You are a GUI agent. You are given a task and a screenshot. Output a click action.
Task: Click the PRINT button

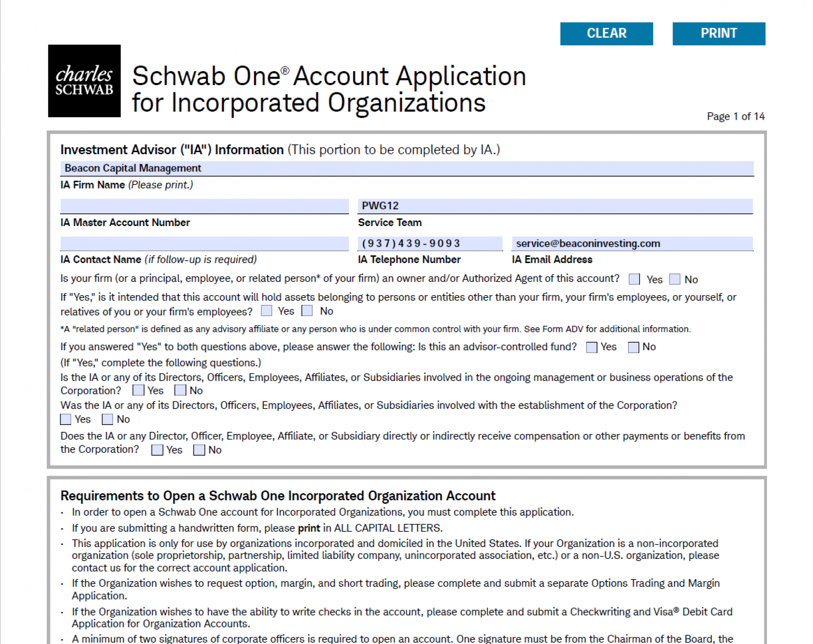click(x=719, y=33)
